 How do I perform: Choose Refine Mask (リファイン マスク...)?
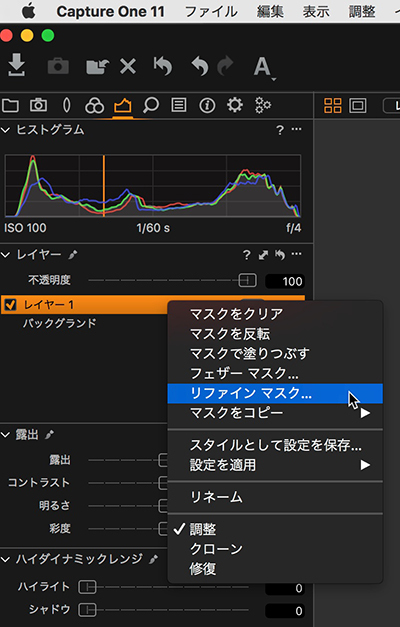pos(275,393)
